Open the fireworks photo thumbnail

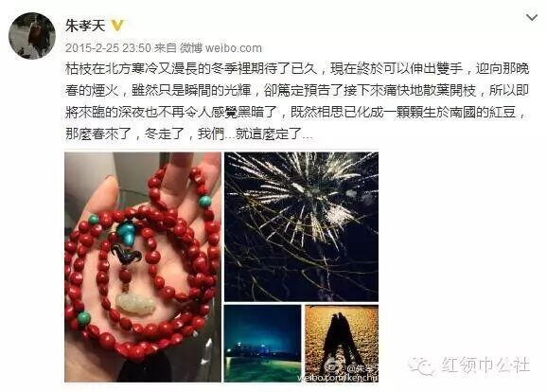coord(301,226)
